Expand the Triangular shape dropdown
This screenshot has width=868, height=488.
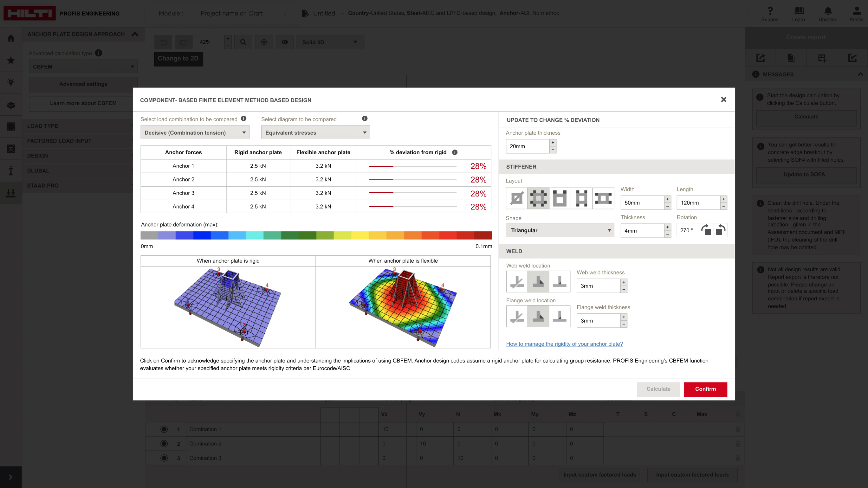coord(560,230)
